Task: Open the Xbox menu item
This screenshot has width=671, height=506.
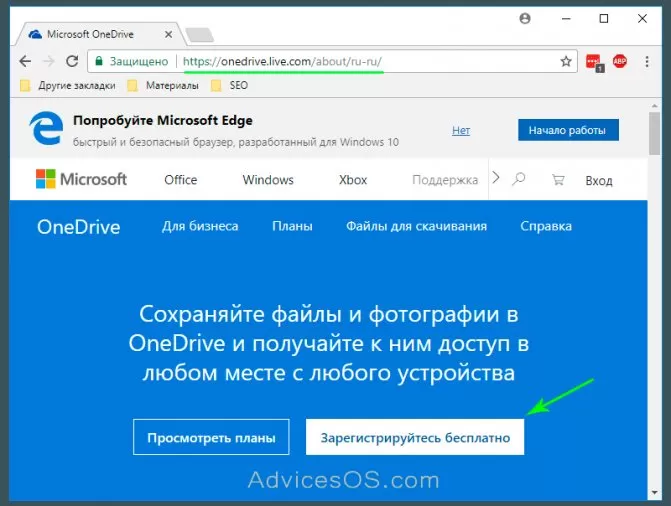Action: pos(353,180)
